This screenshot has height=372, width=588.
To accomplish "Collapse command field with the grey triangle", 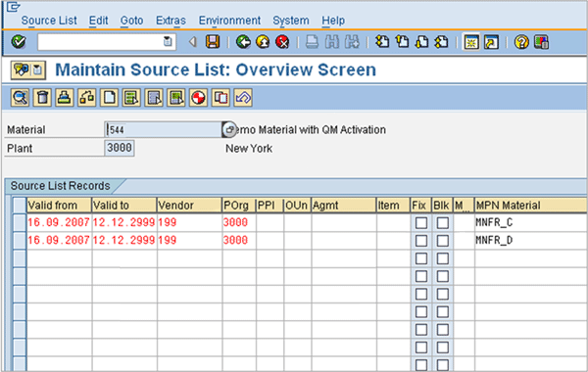I will click(x=193, y=42).
